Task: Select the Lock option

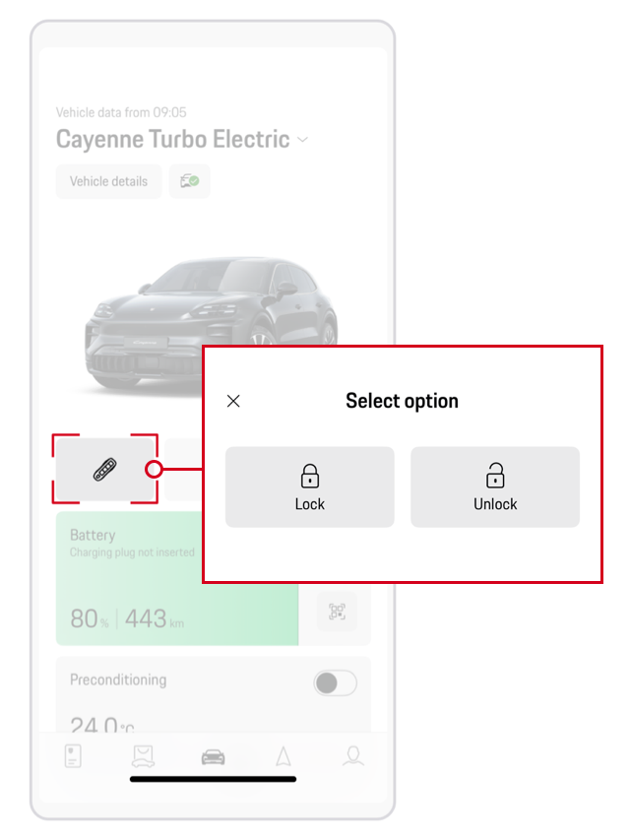Action: tap(309, 486)
